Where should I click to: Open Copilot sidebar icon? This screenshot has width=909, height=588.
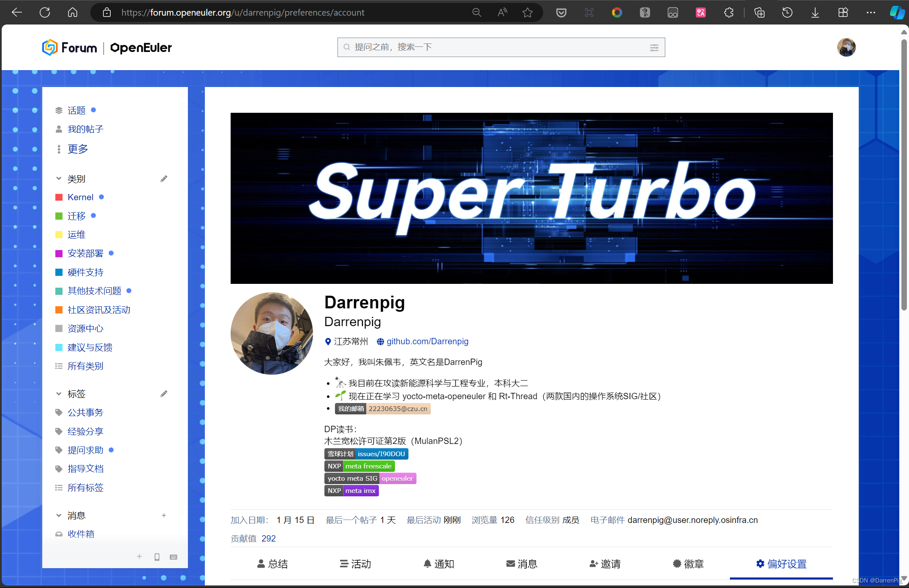(897, 13)
